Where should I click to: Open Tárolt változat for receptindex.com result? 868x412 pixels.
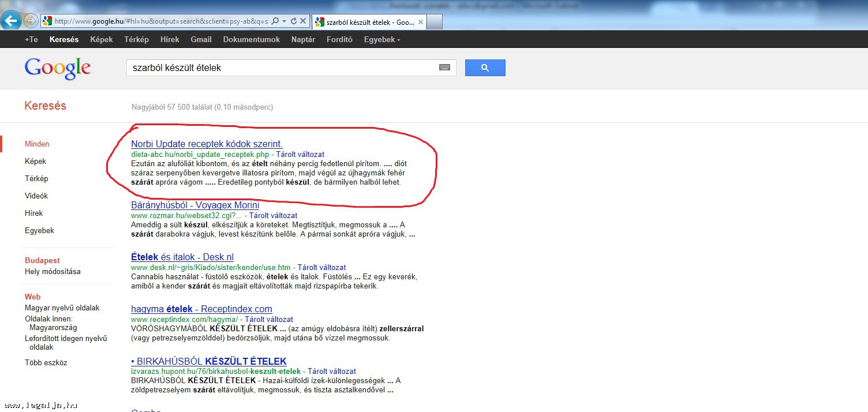pos(269,319)
